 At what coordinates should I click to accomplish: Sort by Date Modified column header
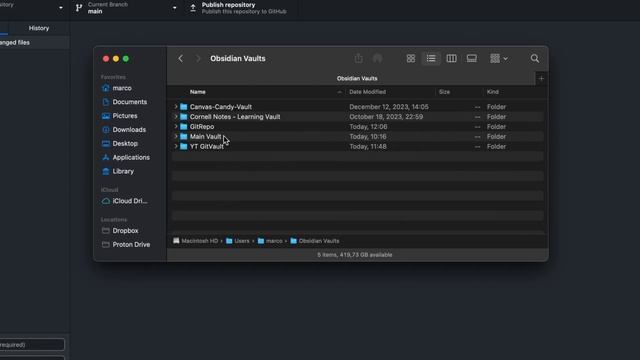pyautogui.click(x=367, y=92)
